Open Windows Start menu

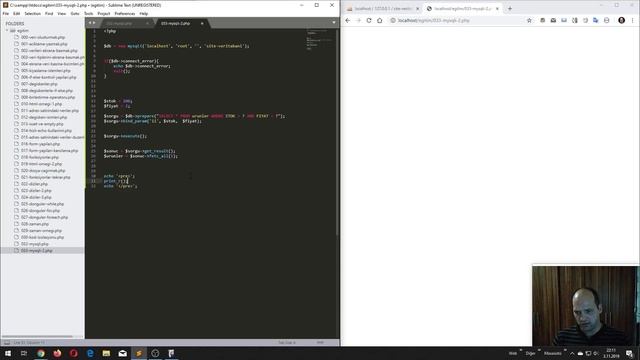8,353
